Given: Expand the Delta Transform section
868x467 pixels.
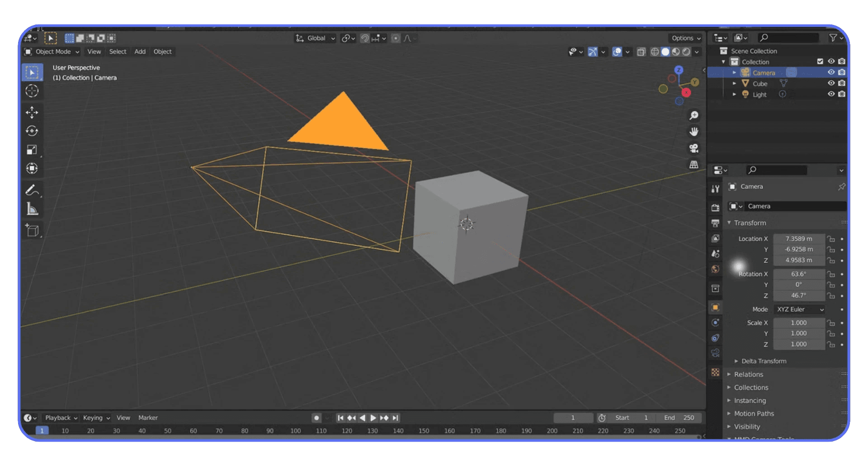Looking at the screenshot, I should point(763,361).
